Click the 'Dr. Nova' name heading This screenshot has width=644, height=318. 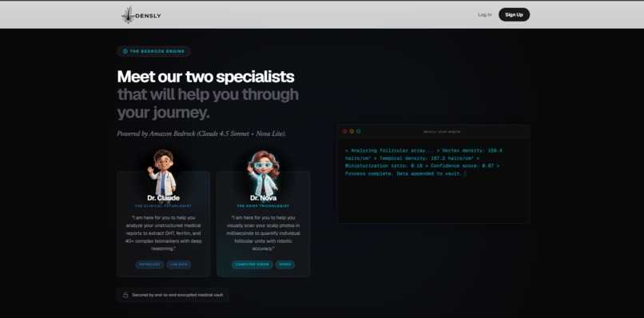(x=263, y=198)
